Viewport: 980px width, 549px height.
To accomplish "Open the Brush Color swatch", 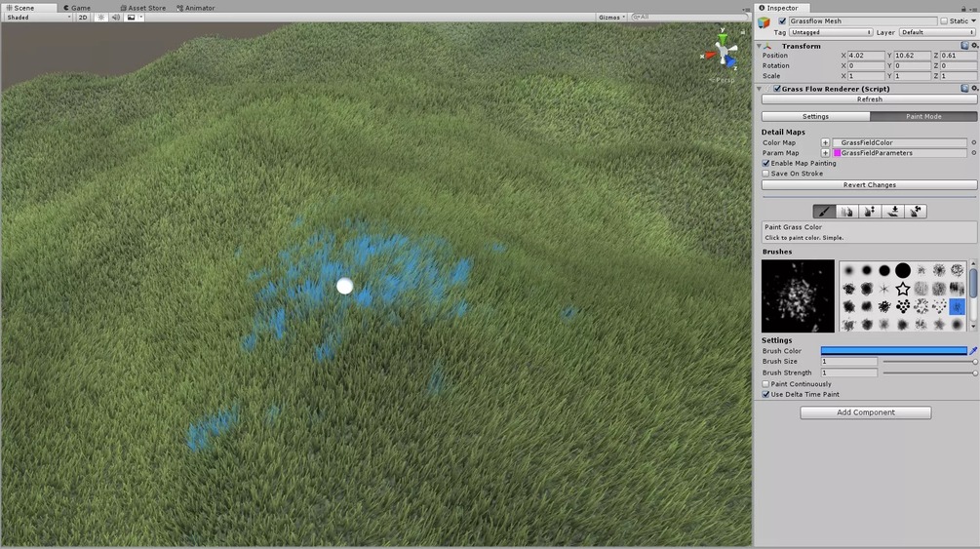I will [894, 351].
